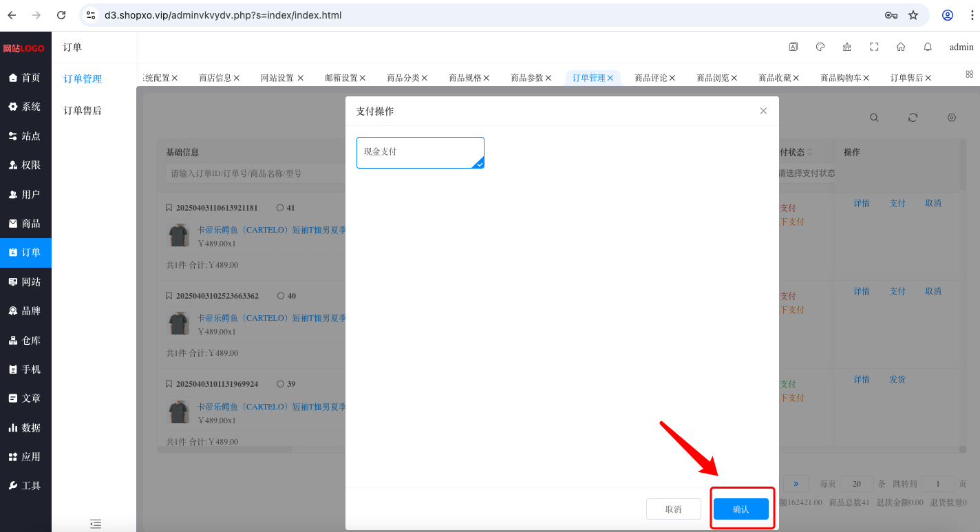Open the browser profile icon

[948, 15]
